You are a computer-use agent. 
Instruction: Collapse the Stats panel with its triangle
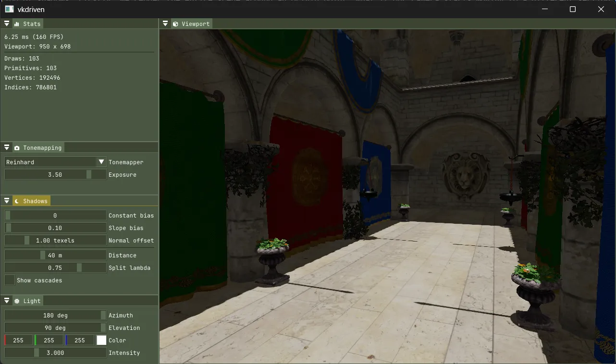coord(7,24)
